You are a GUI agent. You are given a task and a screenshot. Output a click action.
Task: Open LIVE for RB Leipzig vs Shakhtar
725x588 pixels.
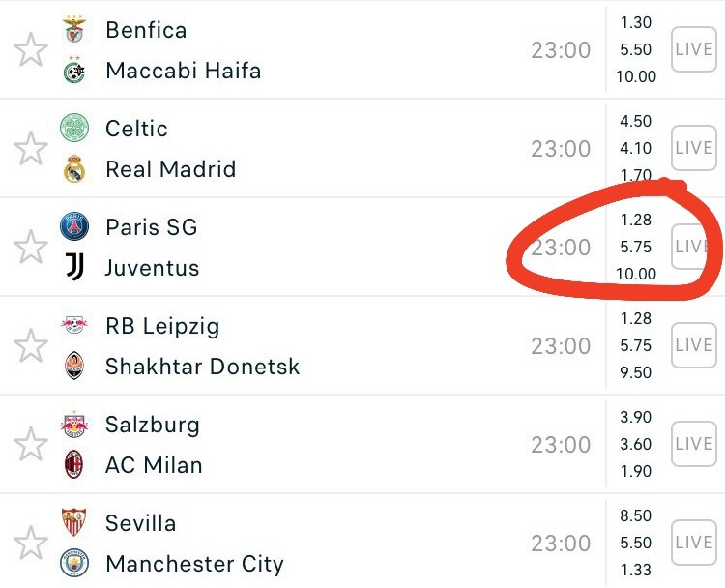pyautogui.click(x=693, y=345)
